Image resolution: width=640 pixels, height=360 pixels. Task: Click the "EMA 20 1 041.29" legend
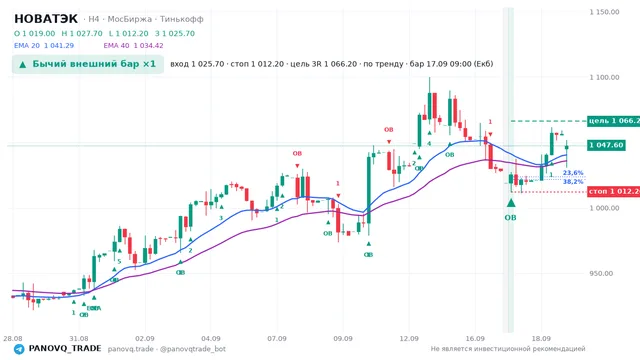[x=44, y=46]
